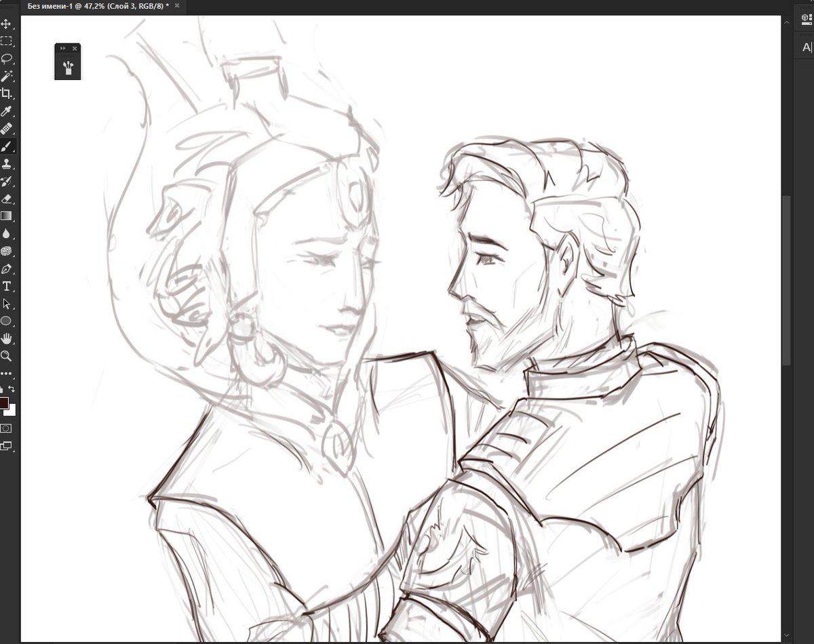Select the Zoom tool
814x644 pixels.
pyautogui.click(x=6, y=355)
